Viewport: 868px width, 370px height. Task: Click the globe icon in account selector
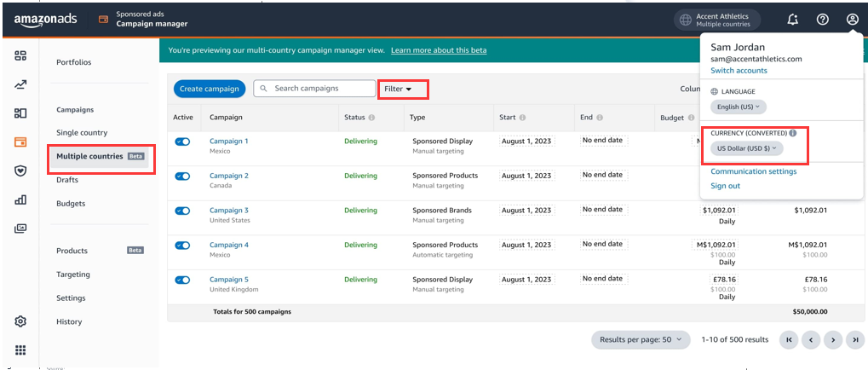tap(686, 20)
